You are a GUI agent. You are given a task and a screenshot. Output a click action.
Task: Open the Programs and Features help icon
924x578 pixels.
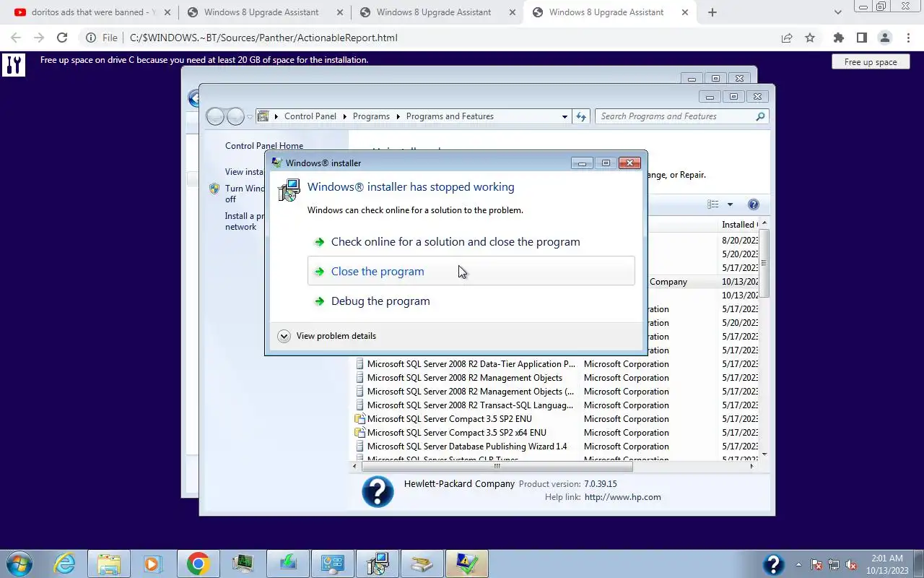(x=753, y=204)
